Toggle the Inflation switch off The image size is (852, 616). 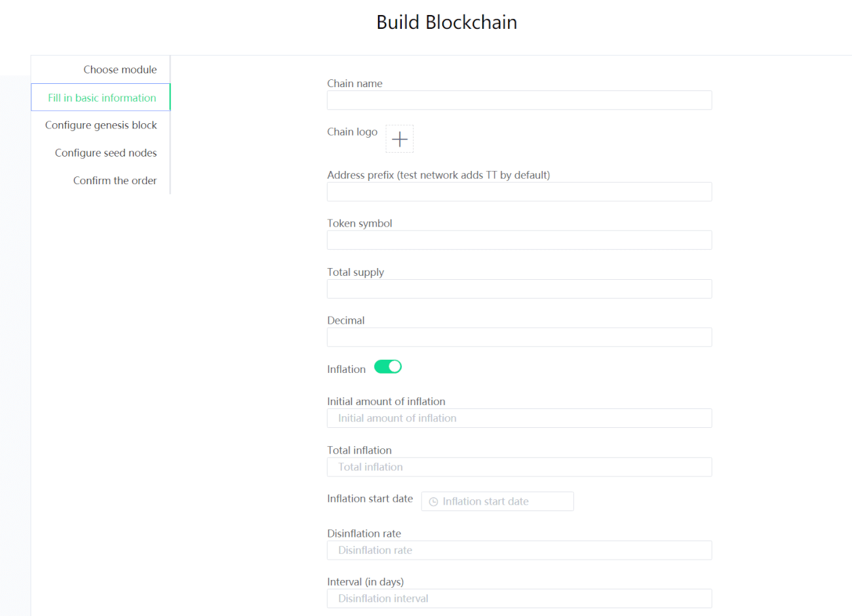388,367
